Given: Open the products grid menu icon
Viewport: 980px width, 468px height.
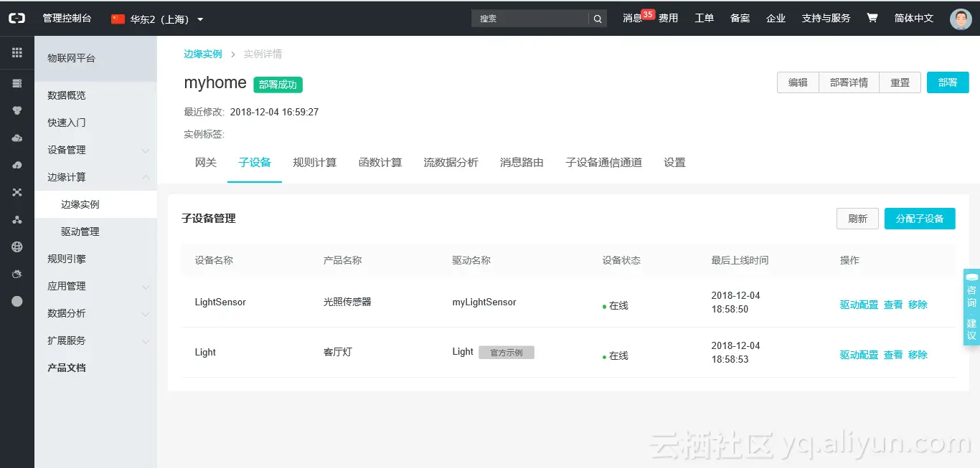Looking at the screenshot, I should 17,52.
